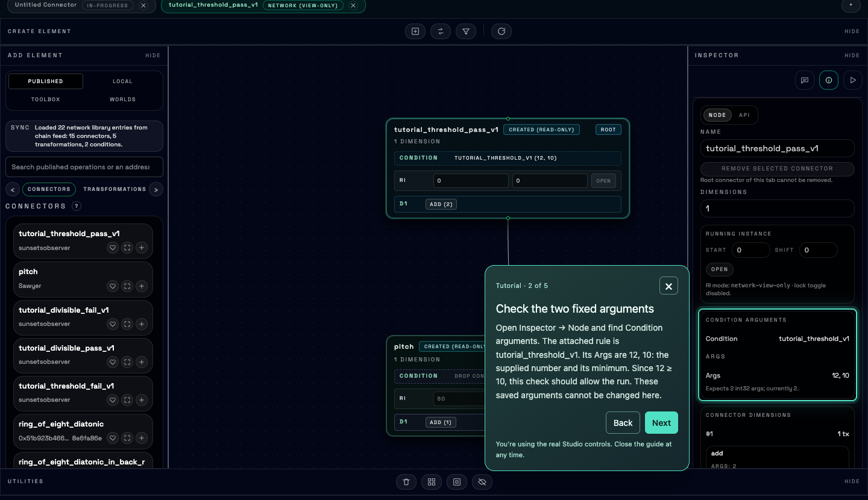Click the frame icon in Utilities bar
The image size is (868, 500).
coord(457,482)
